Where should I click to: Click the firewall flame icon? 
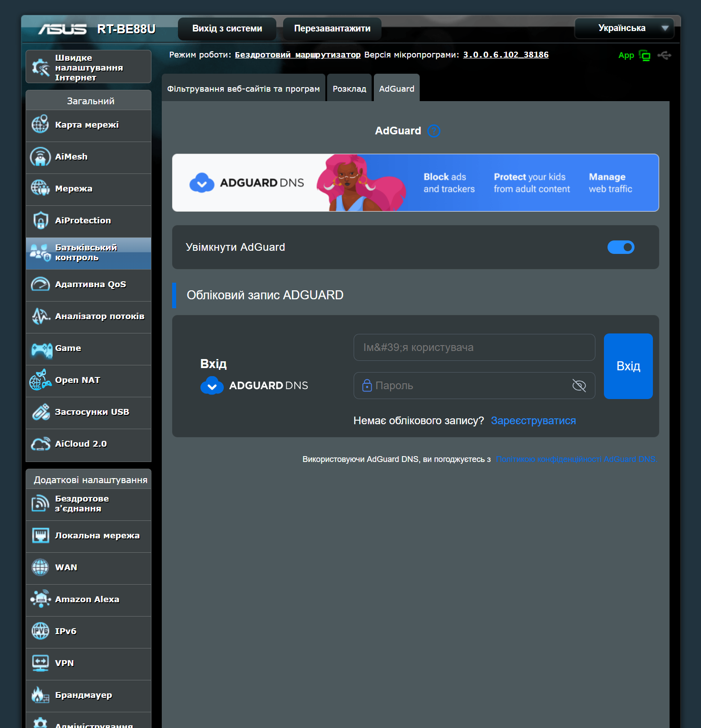(40, 695)
